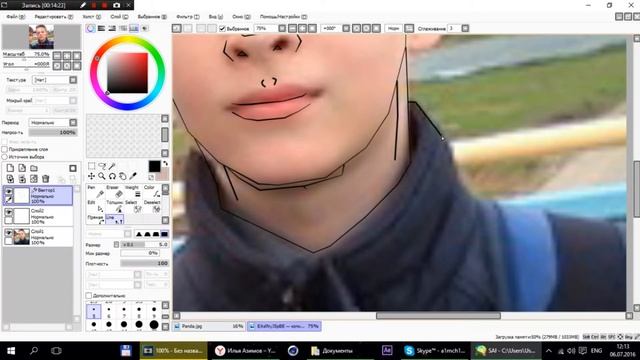Hide the Слой2 layer eye
Image resolution: width=640 pixels, height=360 pixels.
[x=9, y=212]
